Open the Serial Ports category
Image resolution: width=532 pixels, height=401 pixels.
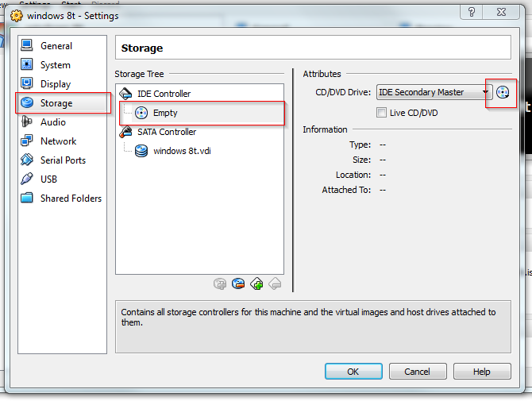pos(62,160)
